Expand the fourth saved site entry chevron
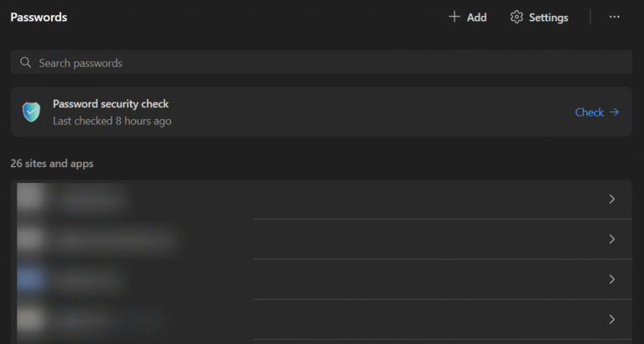The image size is (644, 344). pyautogui.click(x=611, y=319)
